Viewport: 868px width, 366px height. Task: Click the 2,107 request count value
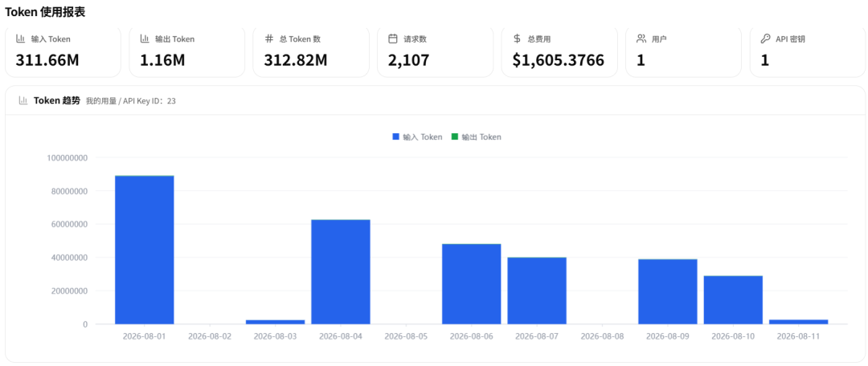pyautogui.click(x=408, y=59)
